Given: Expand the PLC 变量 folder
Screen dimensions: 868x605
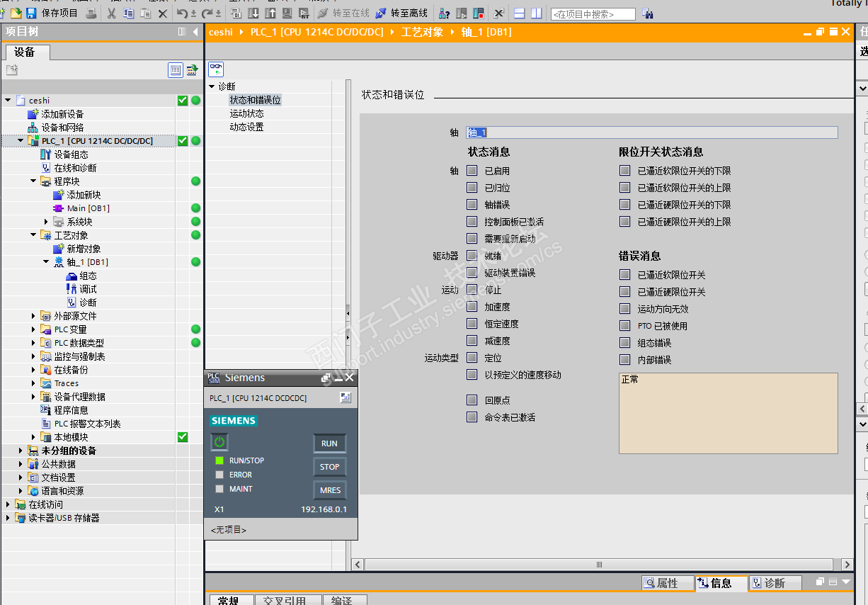Looking at the screenshot, I should pos(33,329).
